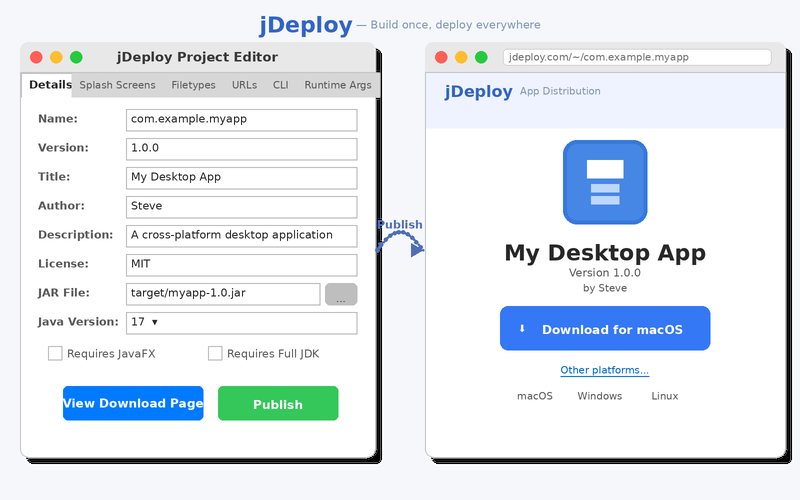
Task: Focus the Author field containing Steve
Action: pos(241,207)
